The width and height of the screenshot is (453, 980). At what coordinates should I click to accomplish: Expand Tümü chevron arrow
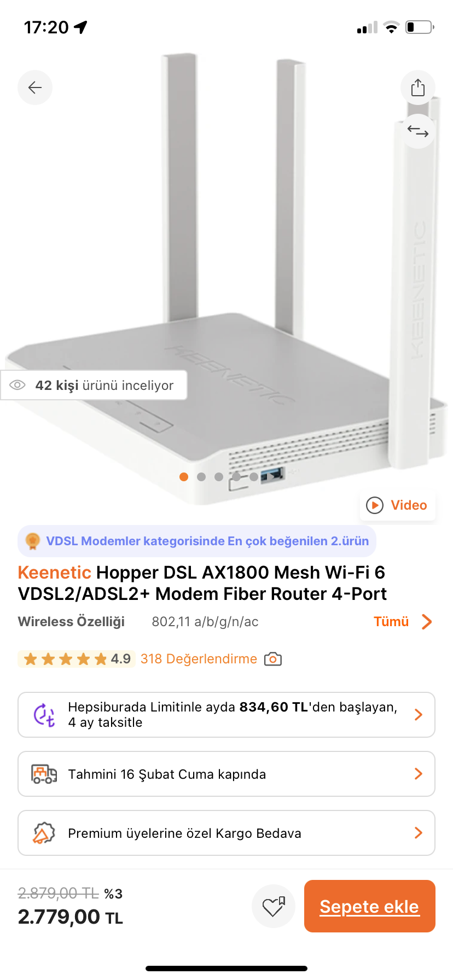pyautogui.click(x=427, y=622)
